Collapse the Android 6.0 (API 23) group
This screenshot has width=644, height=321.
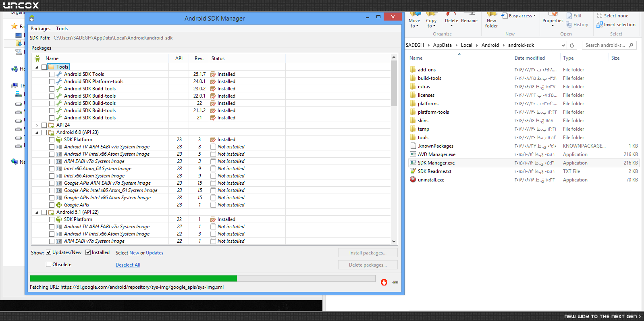[37, 133]
